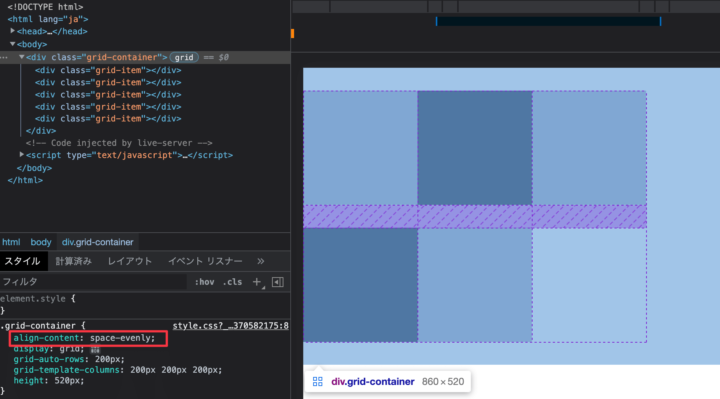Viewport: 720px width, 399px height.
Task: Toggle the :hov element state panel
Action: pos(204,282)
